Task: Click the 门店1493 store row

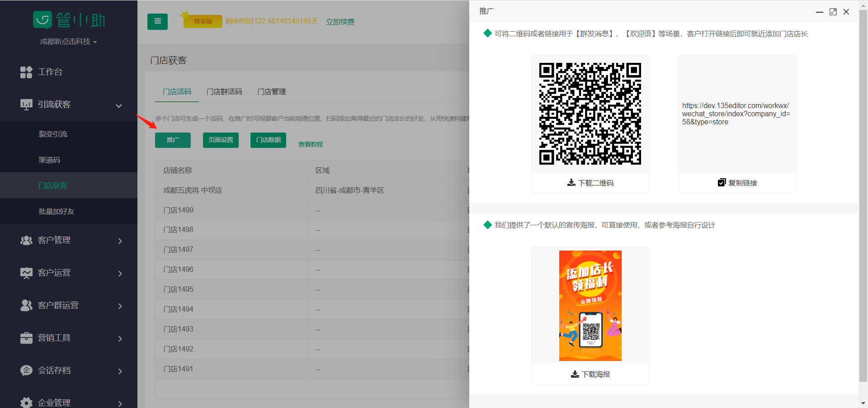Action: 312,329
